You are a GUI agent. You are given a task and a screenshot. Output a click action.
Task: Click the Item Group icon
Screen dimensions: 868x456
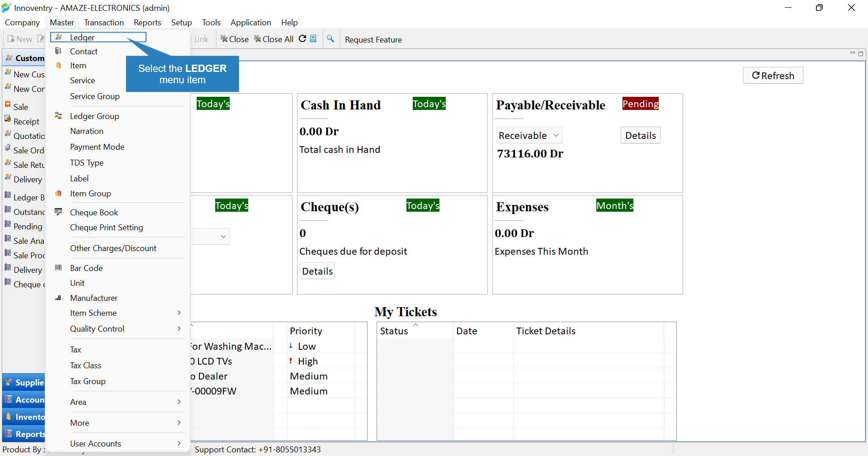58,193
